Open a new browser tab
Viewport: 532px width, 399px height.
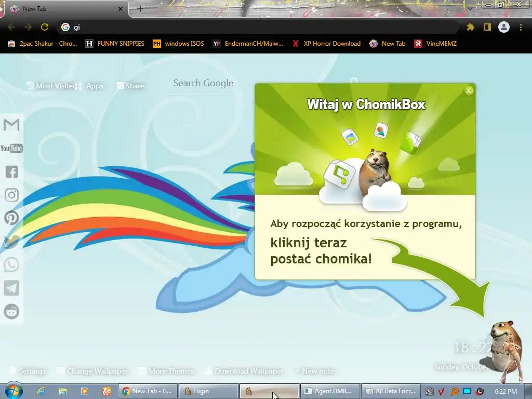click(x=140, y=9)
